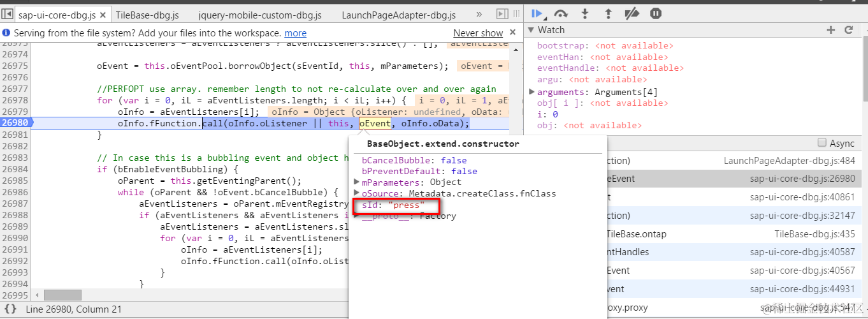
Task: Expand __proto__ in the hover popup
Action: pos(357,216)
